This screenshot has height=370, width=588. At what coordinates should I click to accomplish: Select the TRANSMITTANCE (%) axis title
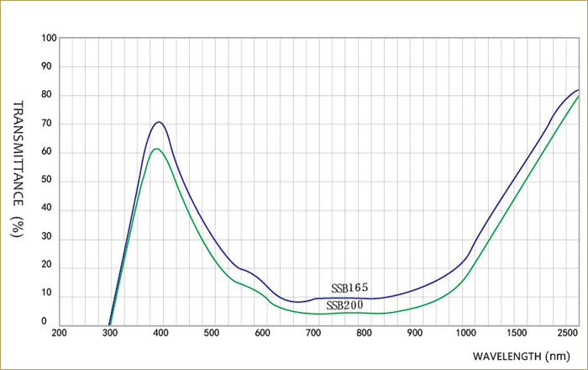tap(18, 169)
